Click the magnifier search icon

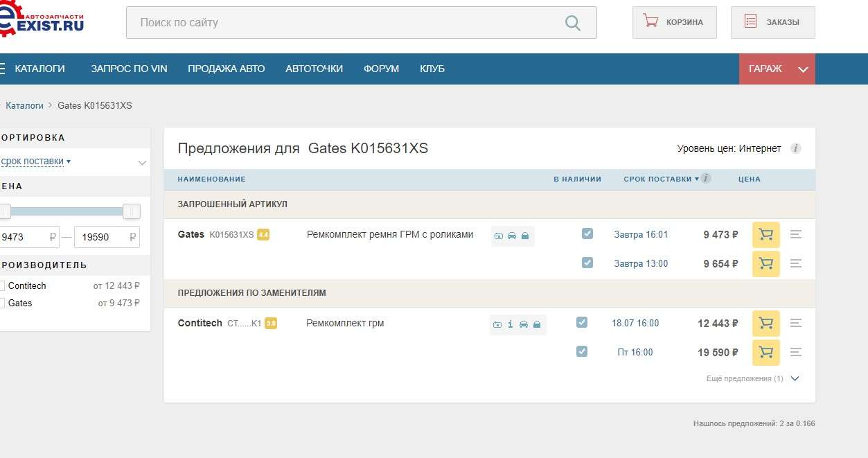(573, 23)
